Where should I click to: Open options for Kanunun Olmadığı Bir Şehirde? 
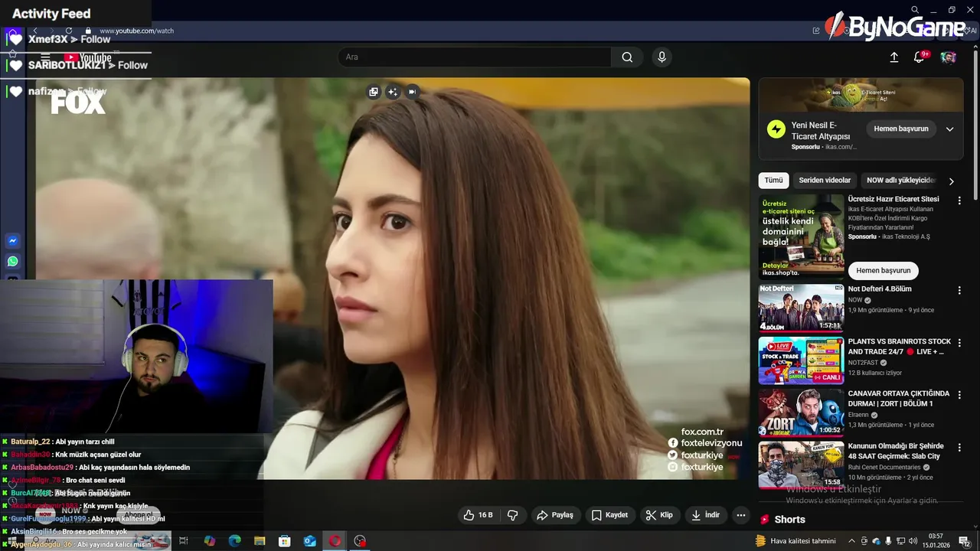pyautogui.click(x=959, y=447)
